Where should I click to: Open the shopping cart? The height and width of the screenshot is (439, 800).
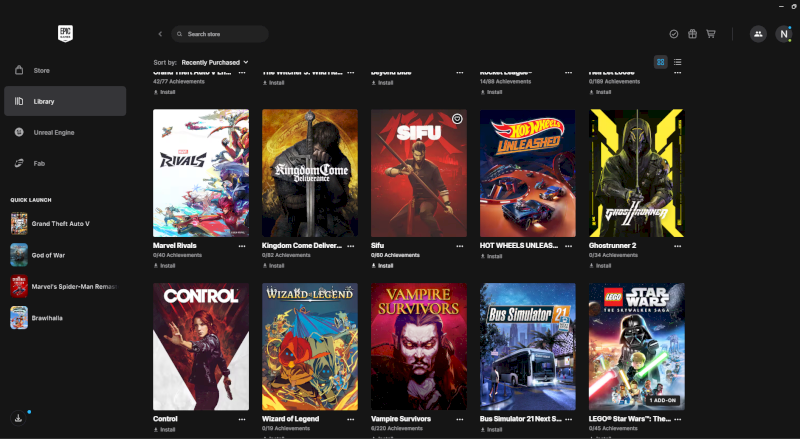tap(711, 34)
